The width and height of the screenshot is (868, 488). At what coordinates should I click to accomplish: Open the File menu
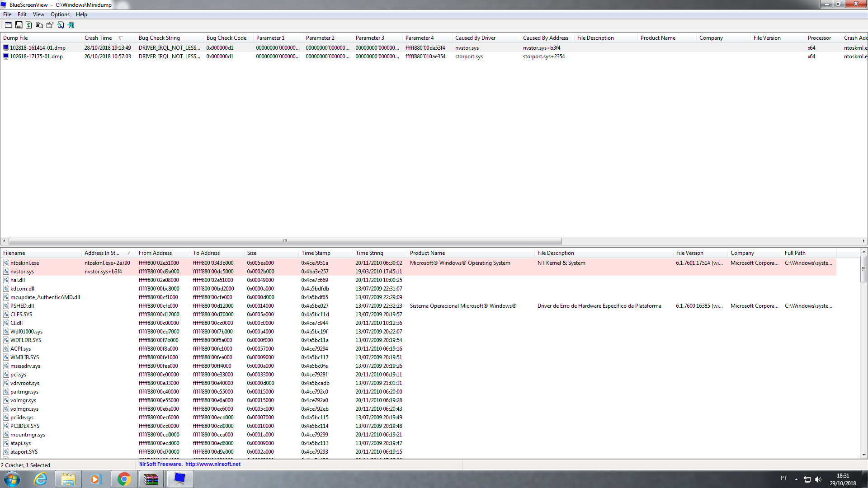[x=7, y=14]
